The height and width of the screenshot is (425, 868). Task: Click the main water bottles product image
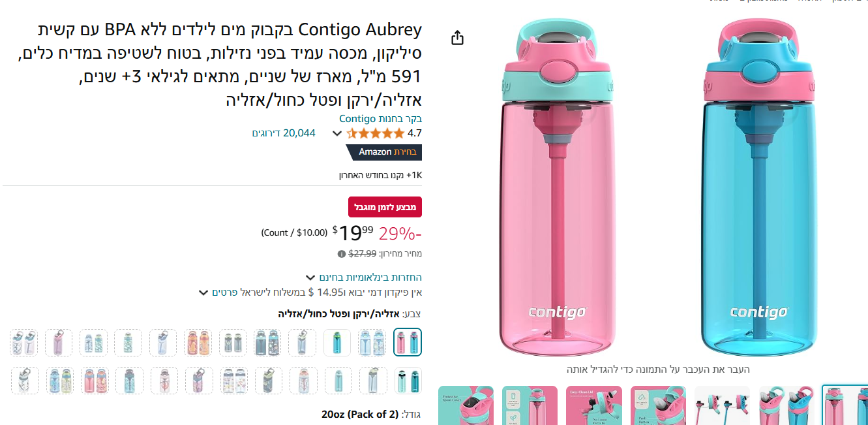(657, 189)
